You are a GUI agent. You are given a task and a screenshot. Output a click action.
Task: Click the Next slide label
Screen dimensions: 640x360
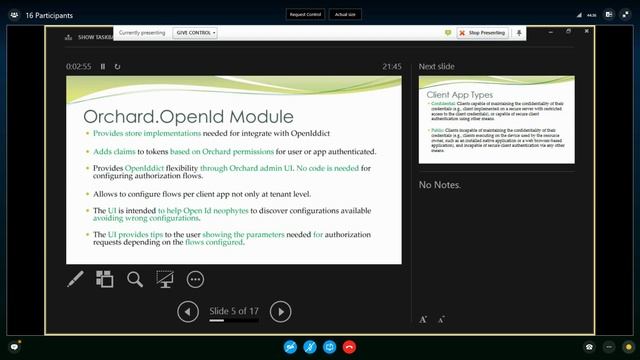(436, 67)
